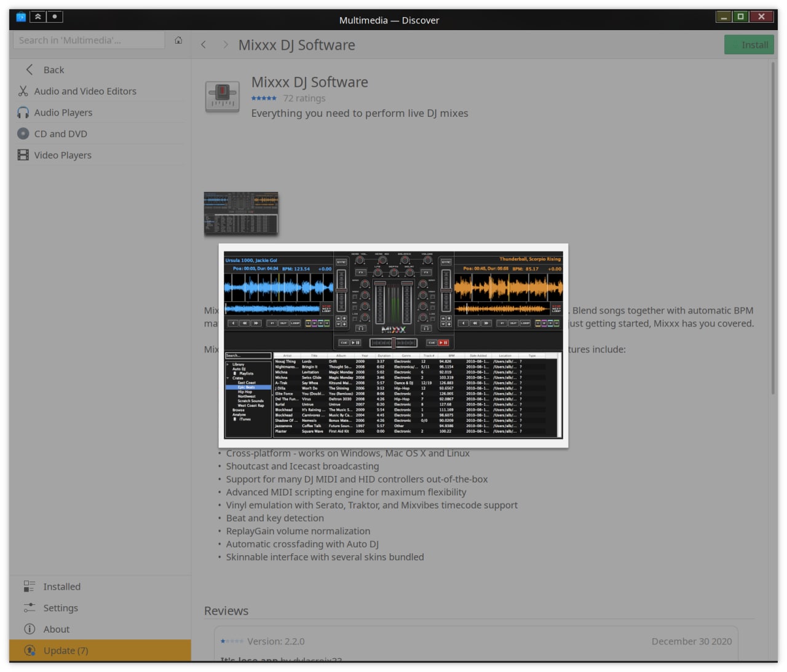This screenshot has height=672, width=787.
Task: Click the home icon next to search
Action: point(178,40)
